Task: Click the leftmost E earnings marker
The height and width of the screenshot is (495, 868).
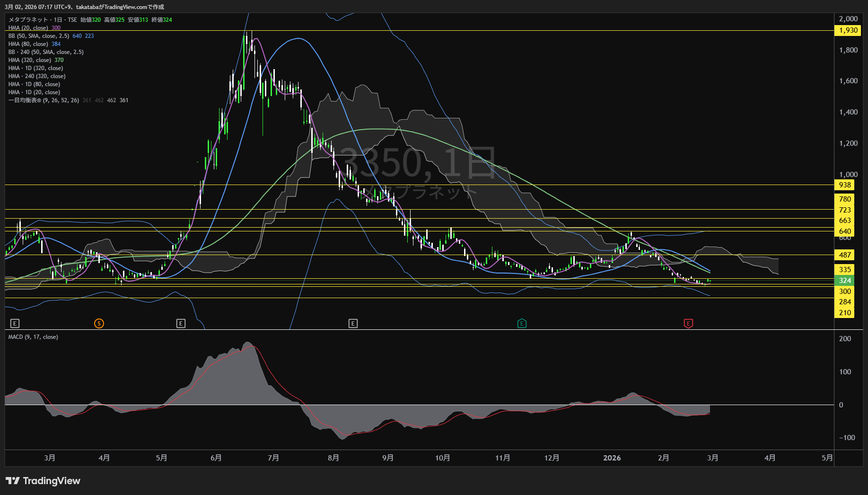Action: [x=15, y=324]
